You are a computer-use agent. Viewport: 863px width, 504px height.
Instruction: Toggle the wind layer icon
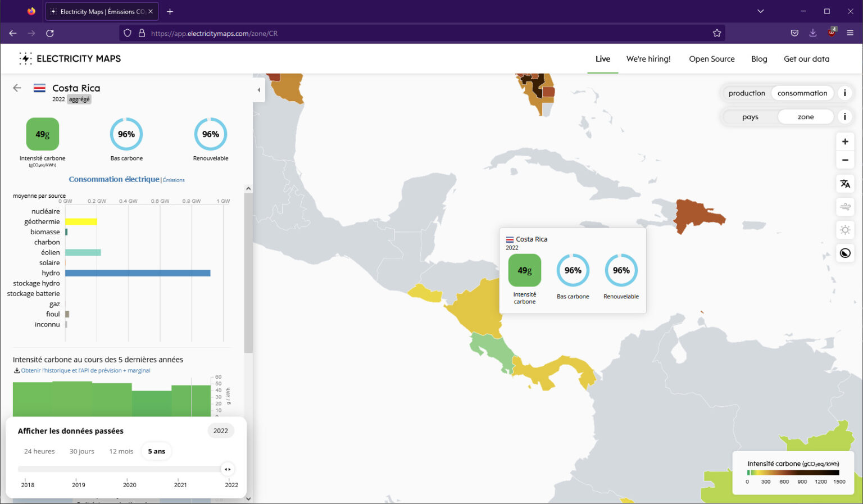coord(845,207)
